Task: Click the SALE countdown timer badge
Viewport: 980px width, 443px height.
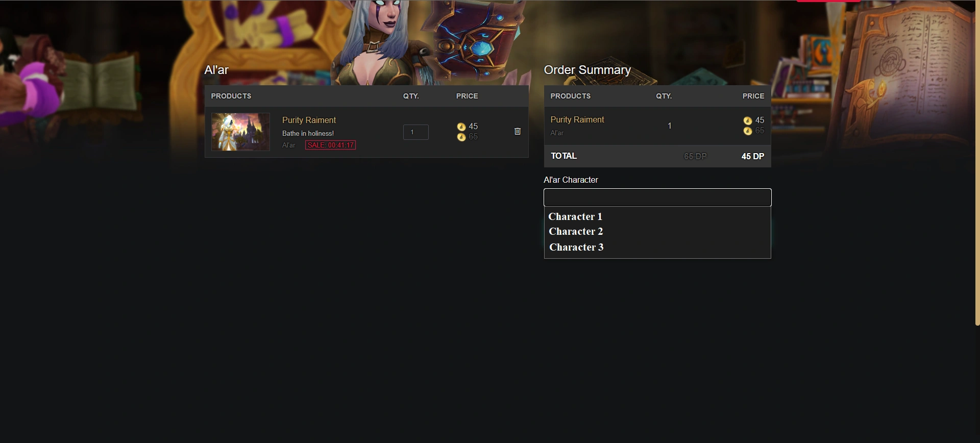Action: coord(331,145)
